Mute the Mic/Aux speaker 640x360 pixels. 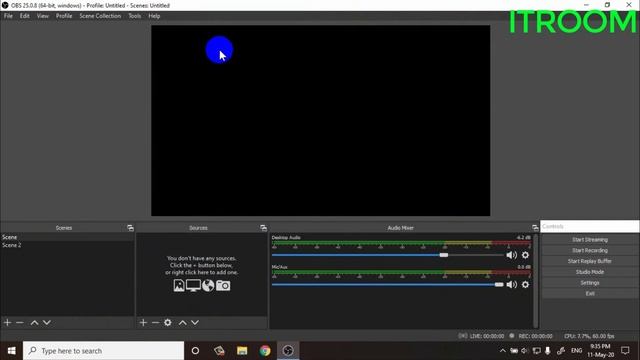511,284
